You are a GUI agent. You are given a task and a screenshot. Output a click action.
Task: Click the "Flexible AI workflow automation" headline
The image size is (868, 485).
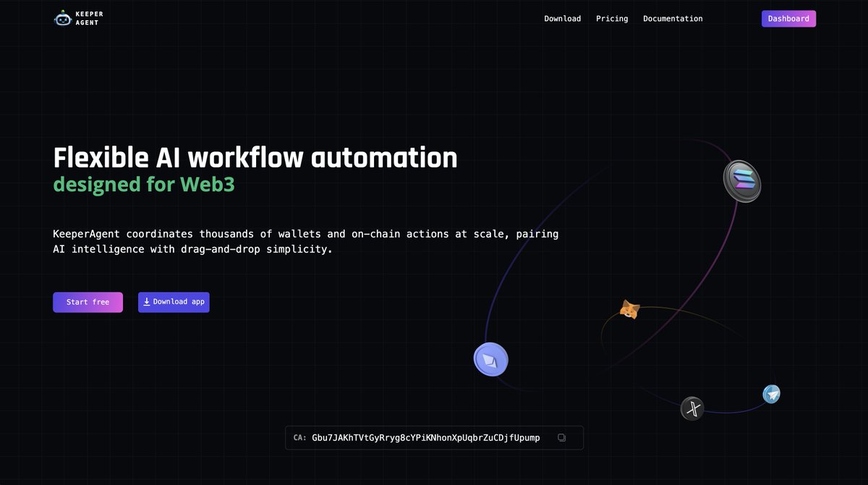point(255,157)
